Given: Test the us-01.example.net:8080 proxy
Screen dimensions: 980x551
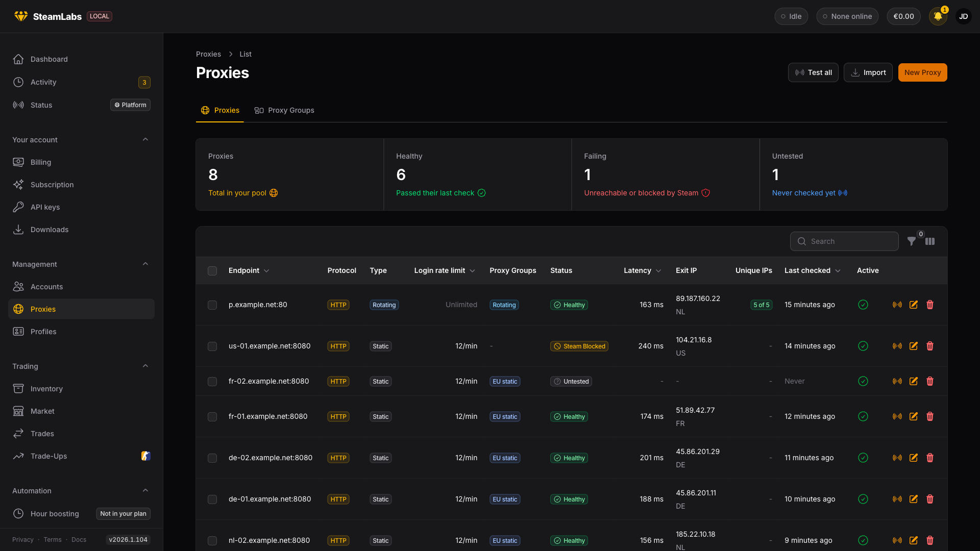Looking at the screenshot, I should click(x=897, y=346).
